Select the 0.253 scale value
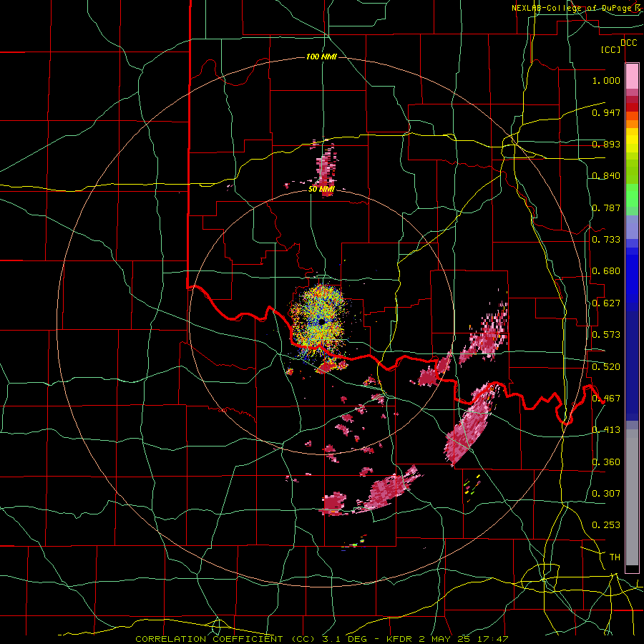Screen dimensions: 644x644 (x=606, y=525)
